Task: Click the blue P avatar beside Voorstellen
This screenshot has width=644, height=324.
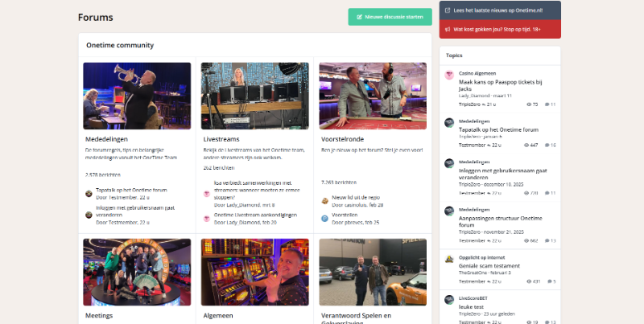Action: [x=324, y=218]
